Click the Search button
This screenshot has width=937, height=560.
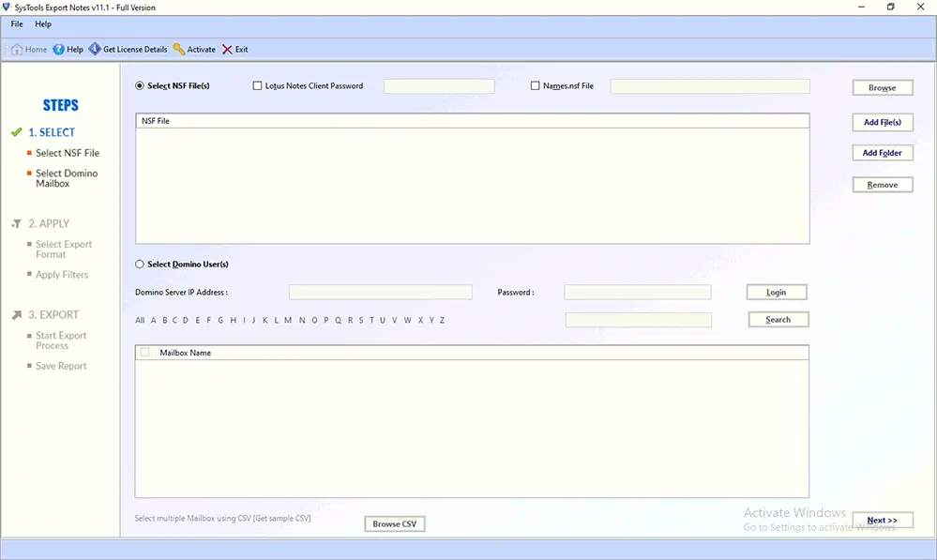[778, 320]
